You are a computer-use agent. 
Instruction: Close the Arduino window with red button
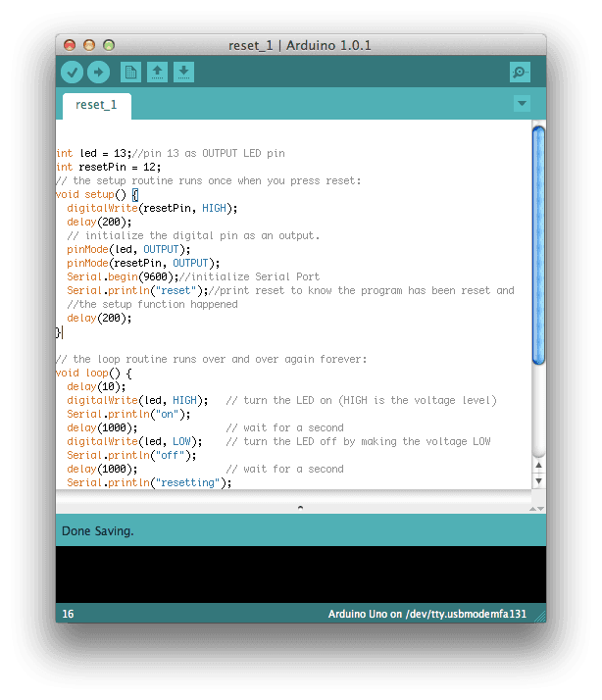70,45
